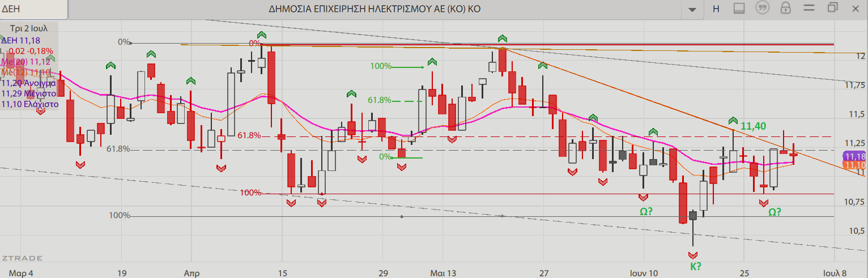Click the 11,29 Μέγιστο high value
The height and width of the screenshot is (278, 868).
[28, 93]
